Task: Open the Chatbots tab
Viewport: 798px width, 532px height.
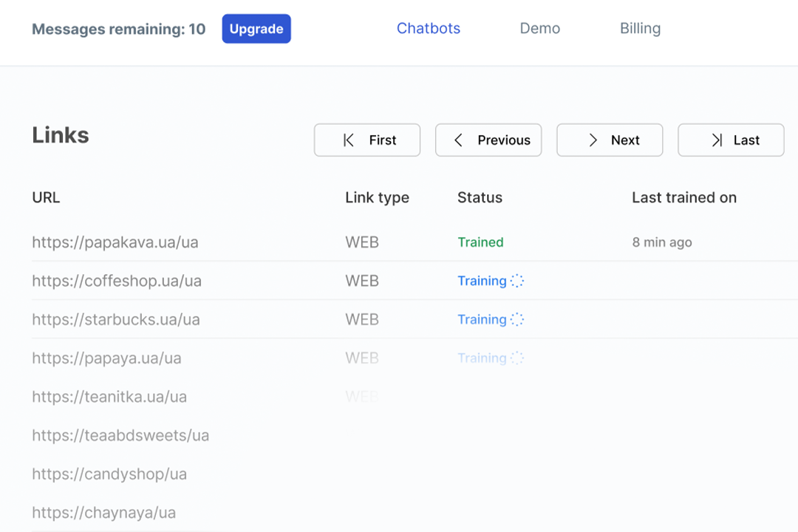Action: click(x=428, y=29)
